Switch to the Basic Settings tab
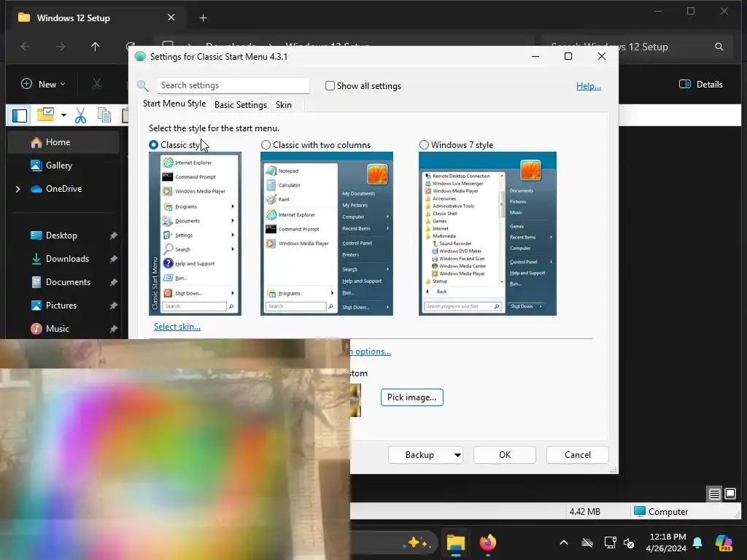This screenshot has height=560, width=747. [241, 105]
